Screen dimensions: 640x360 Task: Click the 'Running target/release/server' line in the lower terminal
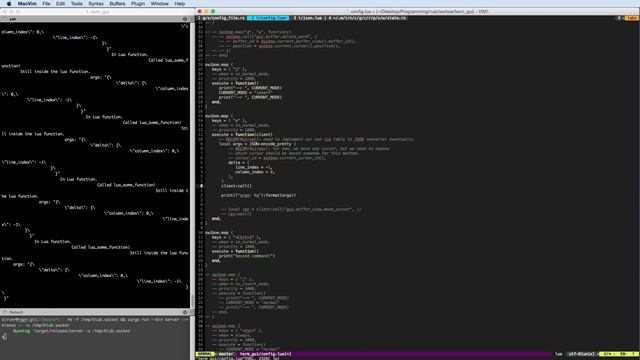(71, 331)
